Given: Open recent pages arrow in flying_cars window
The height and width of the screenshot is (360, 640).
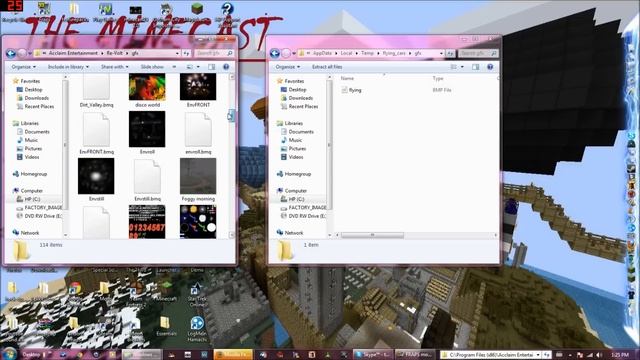Looking at the screenshot, I should (294, 53).
